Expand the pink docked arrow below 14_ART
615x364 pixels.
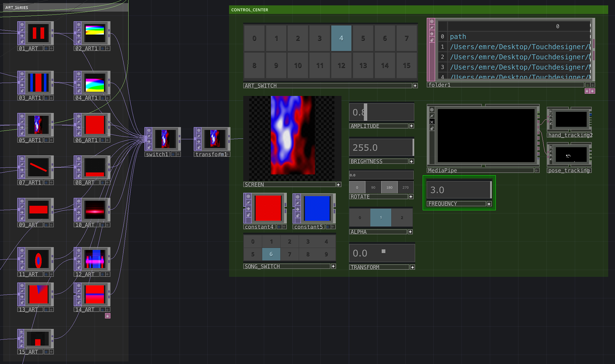point(108,316)
